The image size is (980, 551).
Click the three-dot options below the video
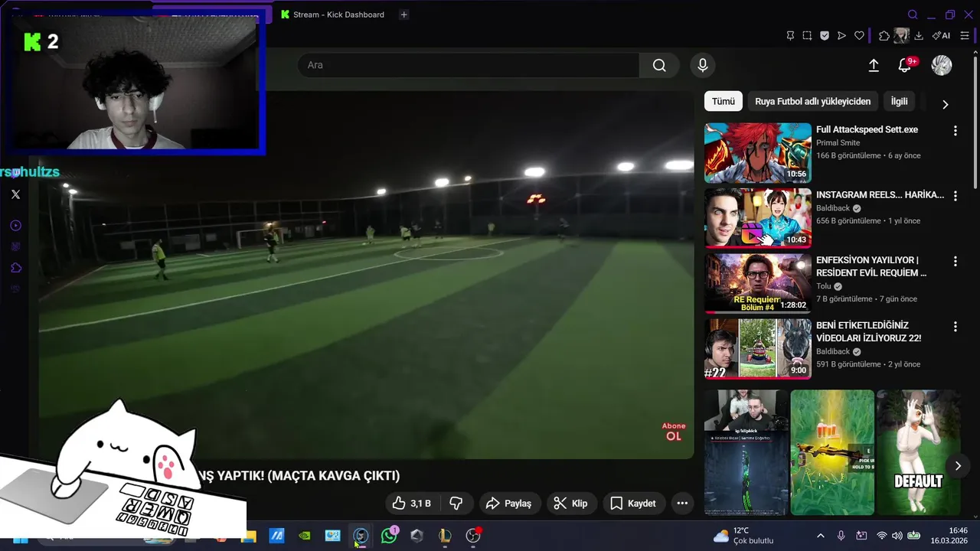pyautogui.click(x=682, y=503)
